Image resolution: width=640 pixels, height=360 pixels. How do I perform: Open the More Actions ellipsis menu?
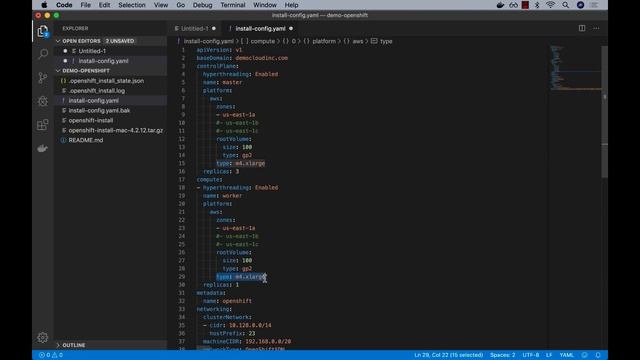[596, 28]
